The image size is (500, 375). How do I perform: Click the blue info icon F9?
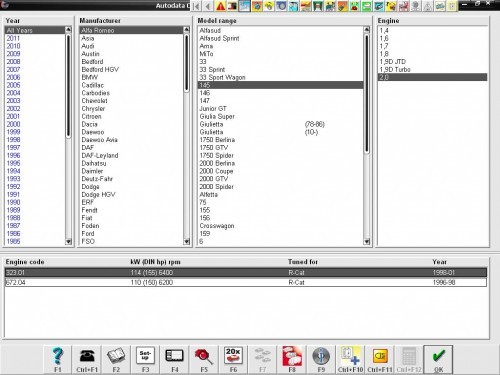coord(321,359)
